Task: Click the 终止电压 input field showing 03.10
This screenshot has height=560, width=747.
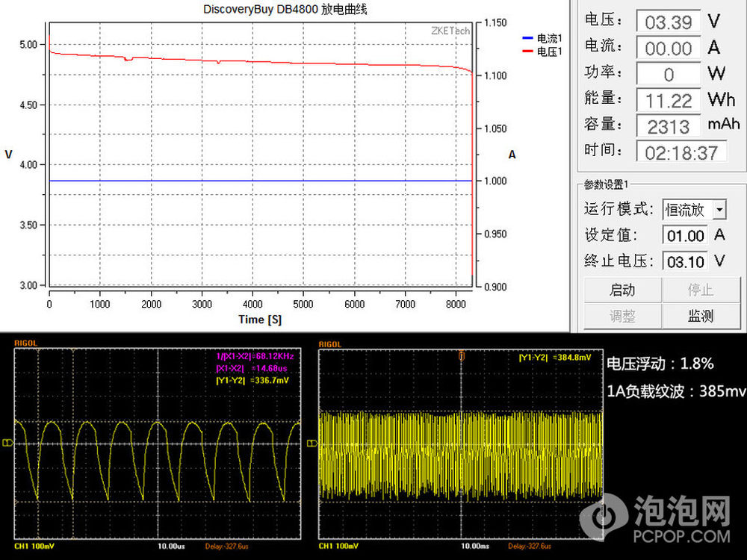Action: [x=685, y=261]
